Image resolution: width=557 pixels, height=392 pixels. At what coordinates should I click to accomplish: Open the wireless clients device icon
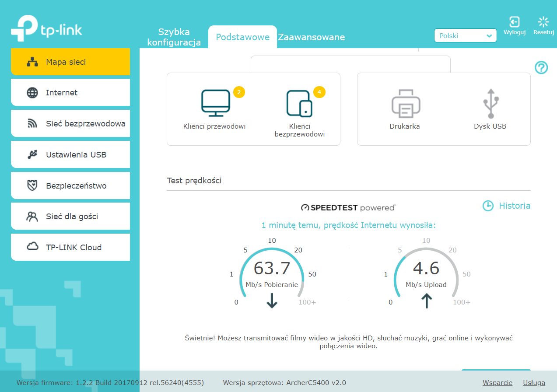300,104
